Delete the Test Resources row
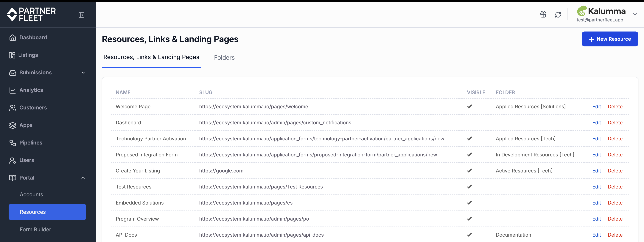Screen dimensions: 644x242 615,187
